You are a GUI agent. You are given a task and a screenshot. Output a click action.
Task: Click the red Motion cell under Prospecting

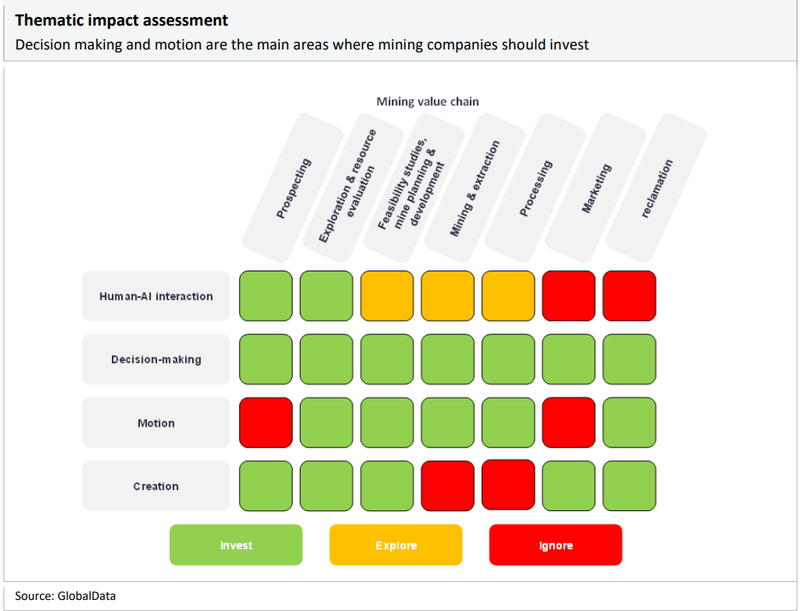266,422
